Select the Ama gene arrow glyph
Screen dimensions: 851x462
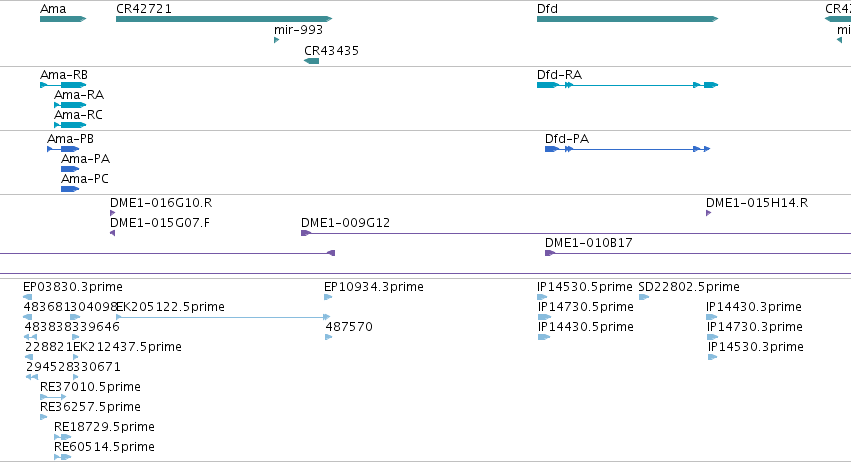click(x=63, y=19)
